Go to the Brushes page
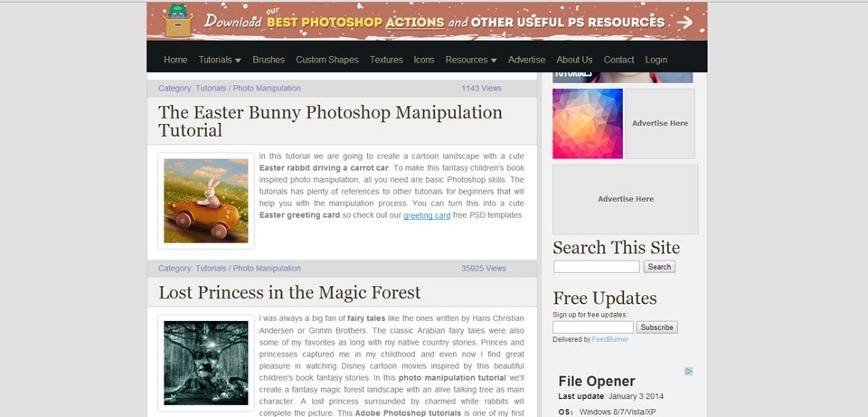 pos(269,60)
